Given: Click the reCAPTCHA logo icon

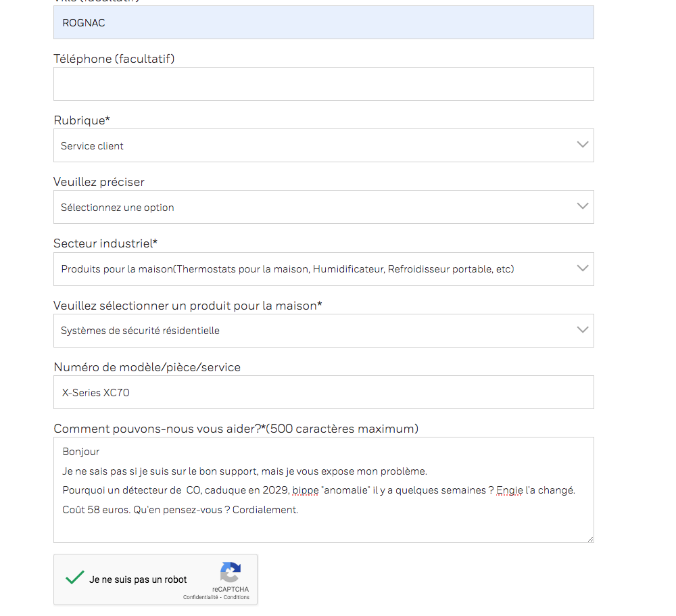Looking at the screenshot, I should pos(231,573).
